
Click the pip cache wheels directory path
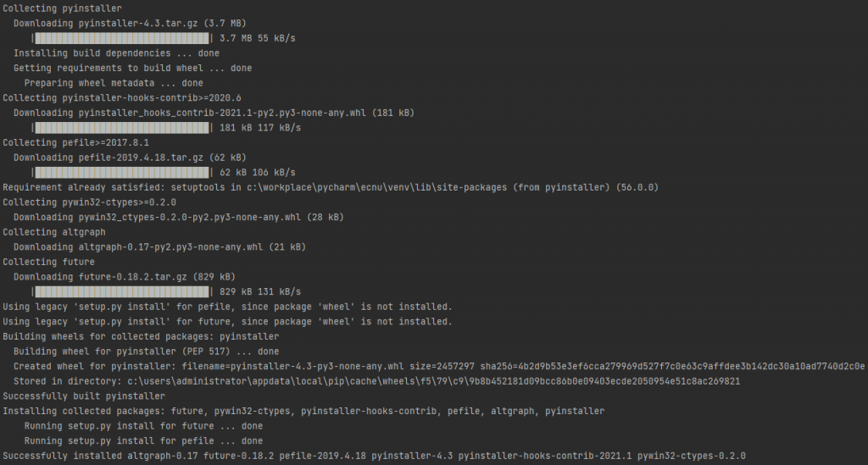[x=433, y=381]
